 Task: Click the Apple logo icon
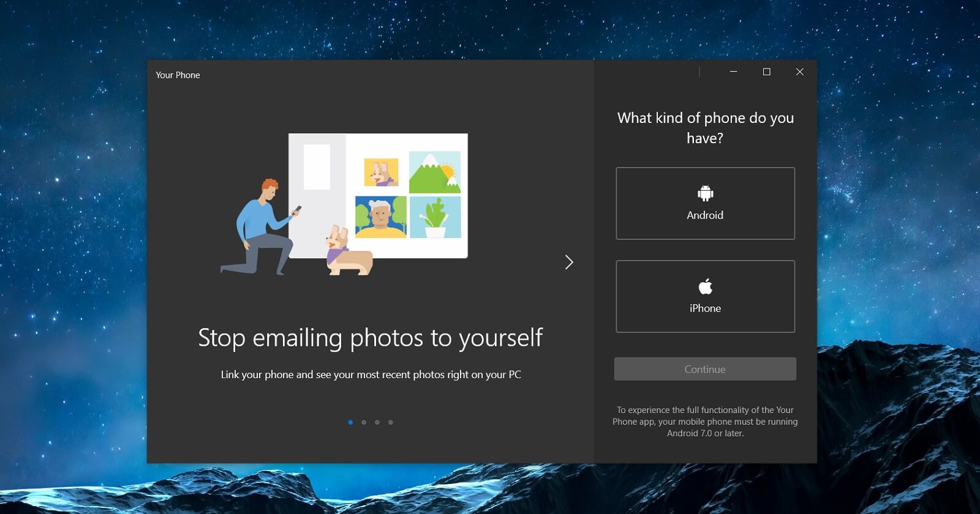(x=705, y=286)
